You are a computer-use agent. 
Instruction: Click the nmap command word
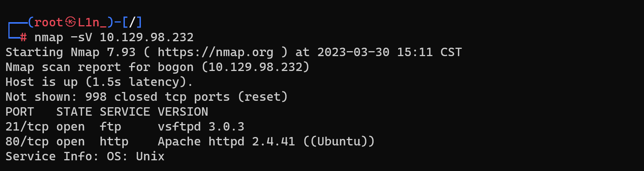point(49,37)
